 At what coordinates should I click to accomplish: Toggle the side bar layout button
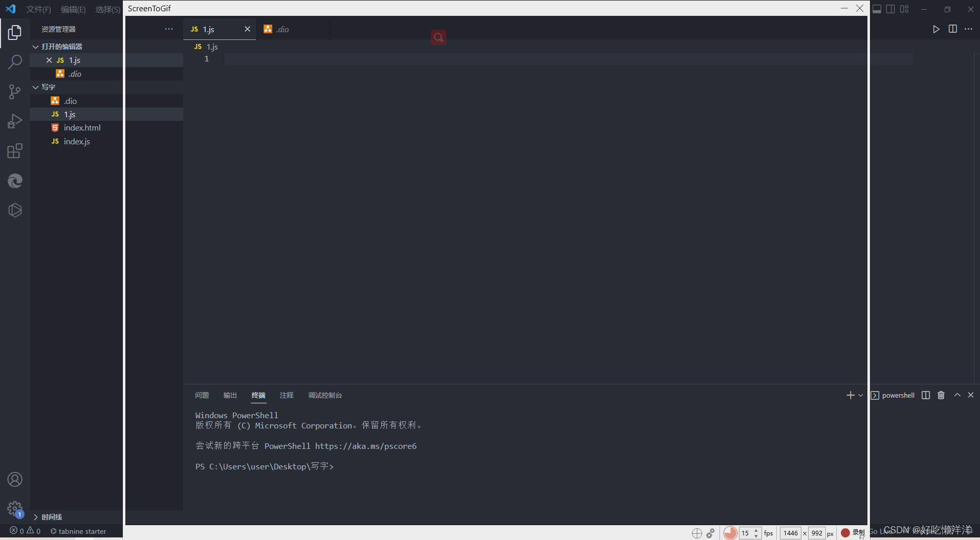tap(890, 9)
